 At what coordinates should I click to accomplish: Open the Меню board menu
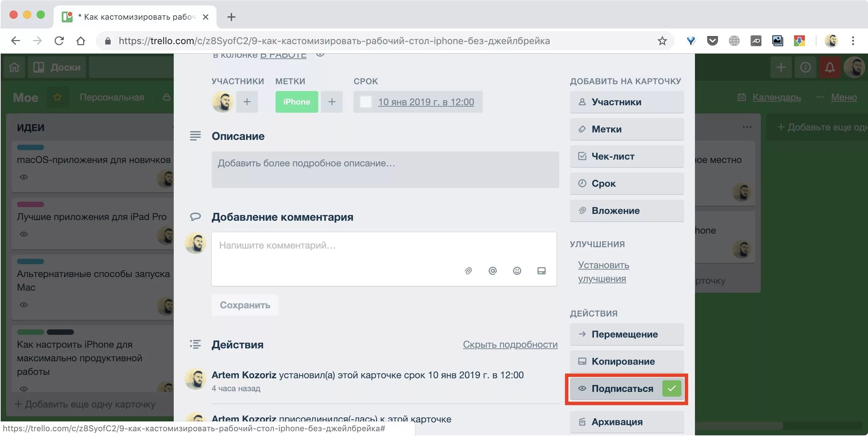tap(843, 97)
